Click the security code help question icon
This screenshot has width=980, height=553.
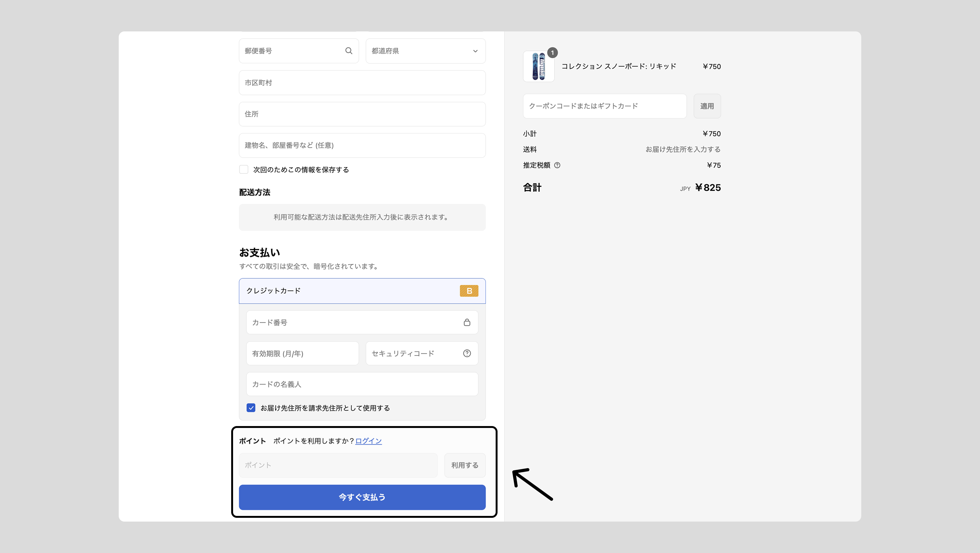467,353
